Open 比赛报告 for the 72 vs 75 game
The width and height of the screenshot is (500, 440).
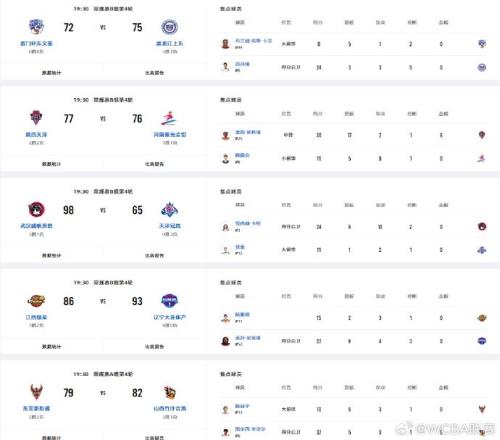click(154, 73)
